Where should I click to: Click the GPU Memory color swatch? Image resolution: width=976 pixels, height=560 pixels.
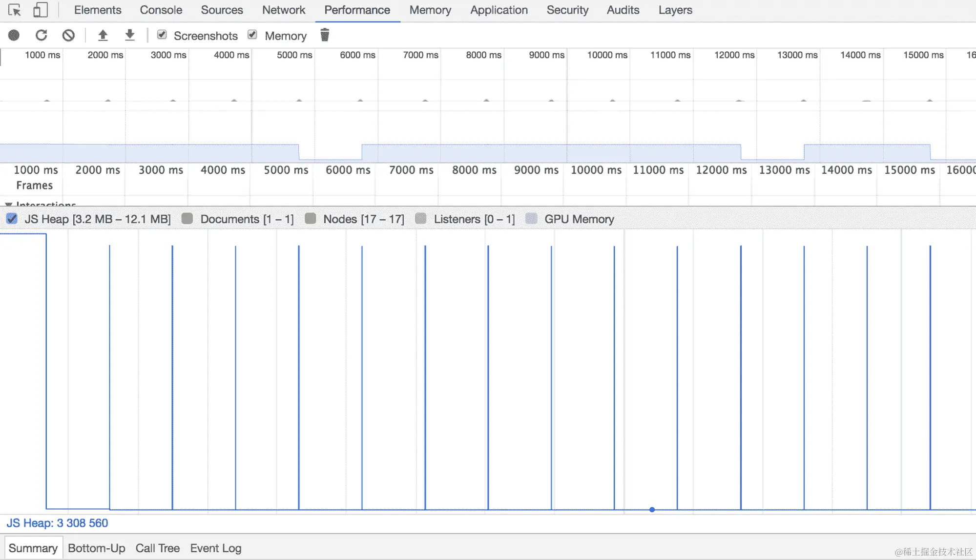click(531, 219)
